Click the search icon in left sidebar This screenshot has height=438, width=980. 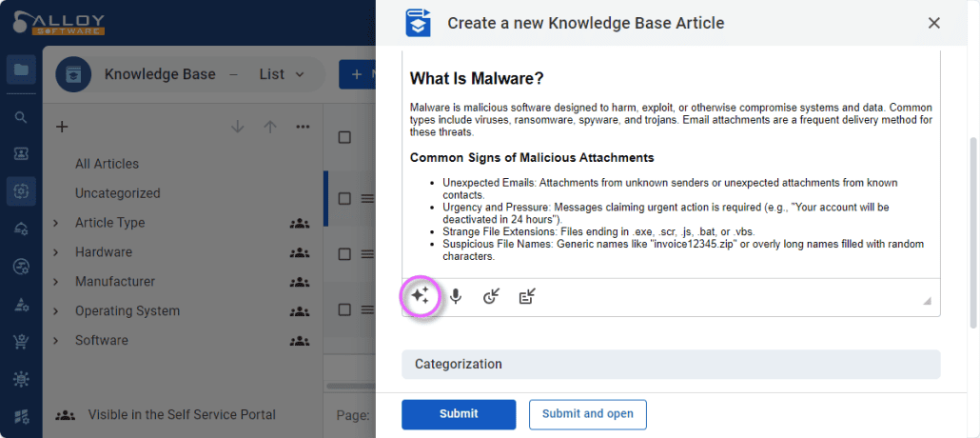(x=21, y=117)
